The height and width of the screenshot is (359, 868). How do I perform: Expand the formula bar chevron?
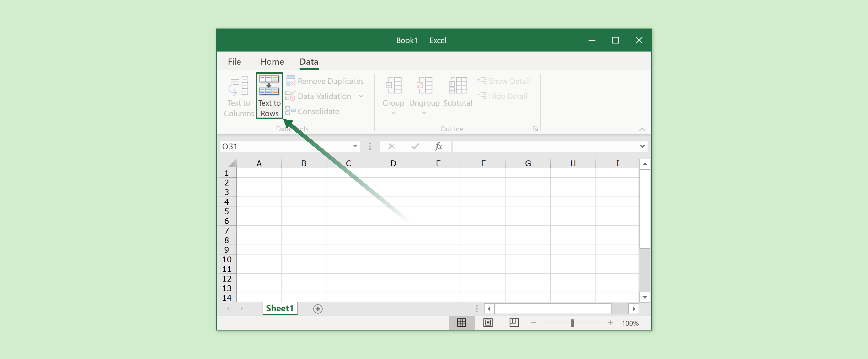(642, 146)
